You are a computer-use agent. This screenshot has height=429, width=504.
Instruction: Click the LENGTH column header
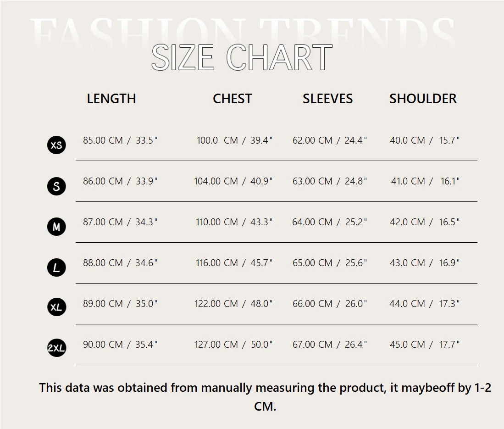click(x=111, y=99)
